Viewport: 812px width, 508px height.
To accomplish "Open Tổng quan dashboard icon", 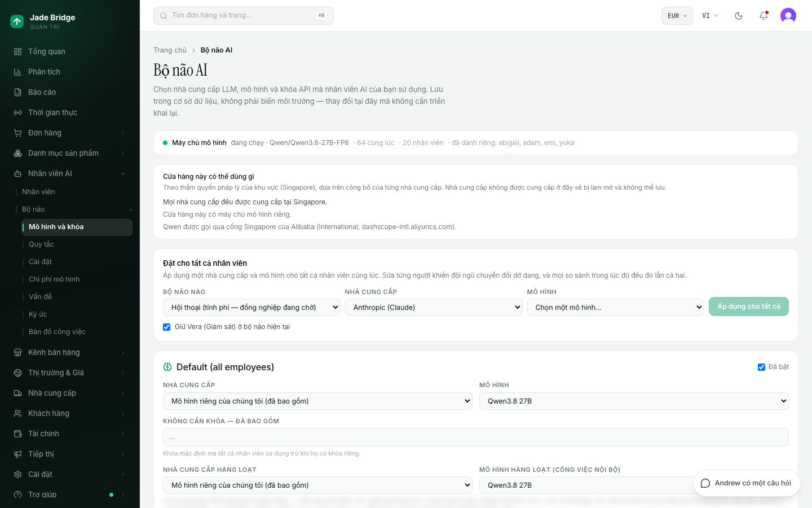I will pyautogui.click(x=17, y=51).
